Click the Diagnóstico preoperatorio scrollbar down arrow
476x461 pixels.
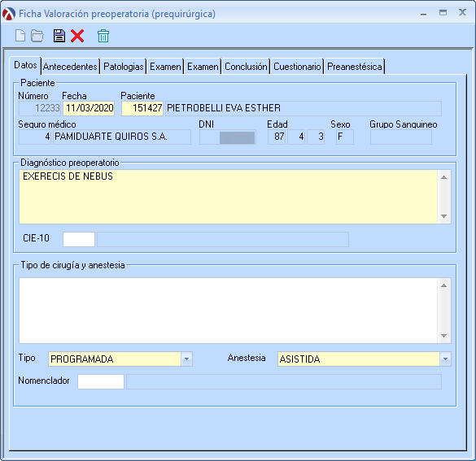pos(443,216)
